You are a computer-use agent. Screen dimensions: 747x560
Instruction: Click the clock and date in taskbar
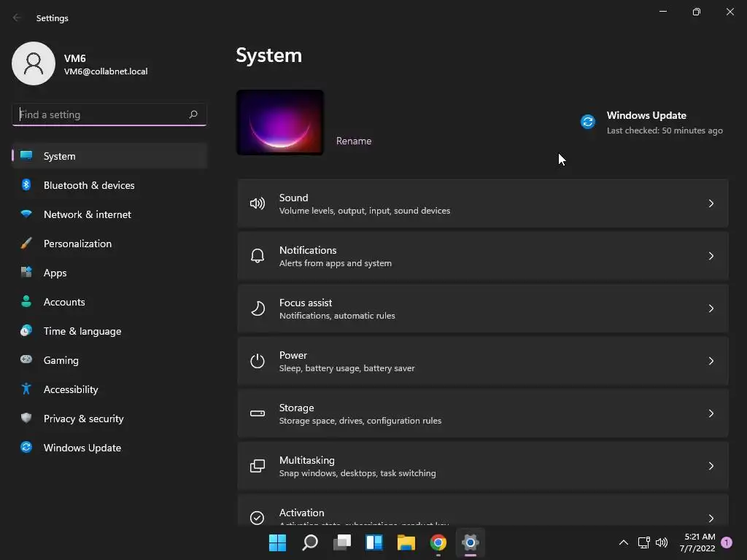[x=697, y=542]
